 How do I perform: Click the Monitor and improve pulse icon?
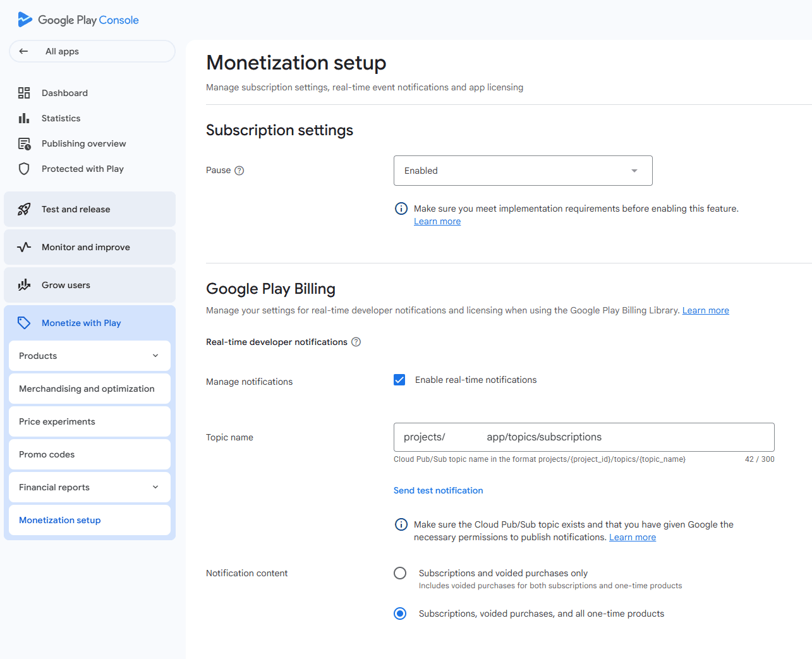point(24,247)
